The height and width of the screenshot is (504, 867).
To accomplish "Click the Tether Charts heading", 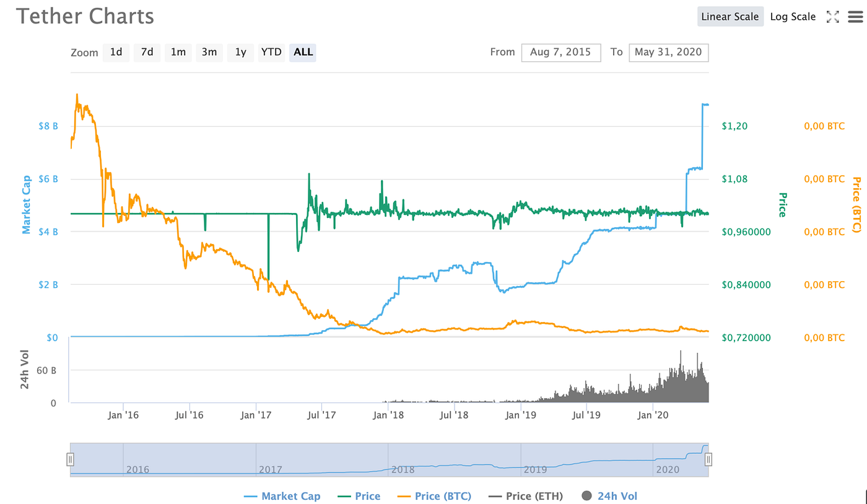I will [x=85, y=16].
